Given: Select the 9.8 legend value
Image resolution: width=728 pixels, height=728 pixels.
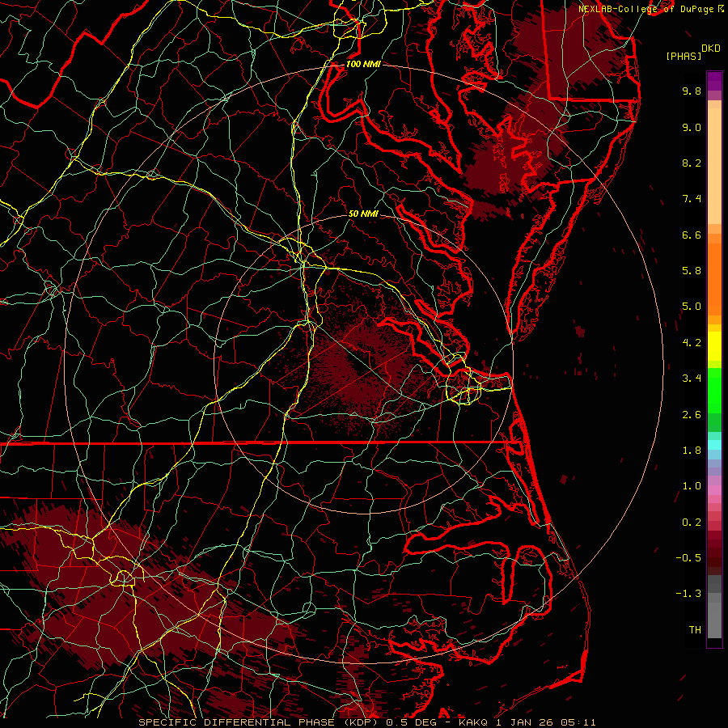Looking at the screenshot, I should (692, 91).
